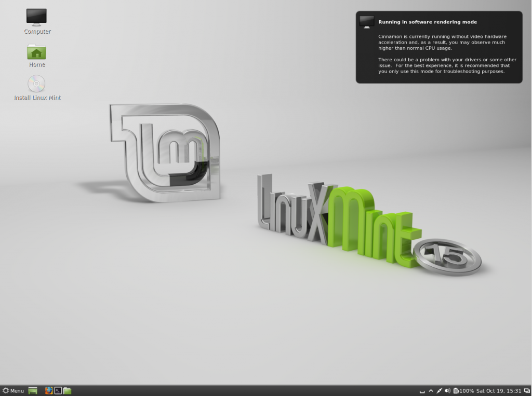Screen dimensions: 532x396
Task: Click the monitor icon in the notification
Action: pos(367,22)
